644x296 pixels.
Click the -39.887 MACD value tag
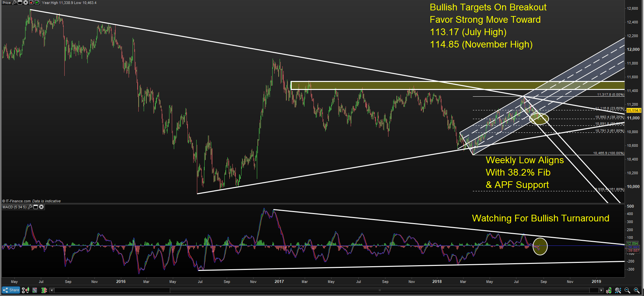point(633,251)
